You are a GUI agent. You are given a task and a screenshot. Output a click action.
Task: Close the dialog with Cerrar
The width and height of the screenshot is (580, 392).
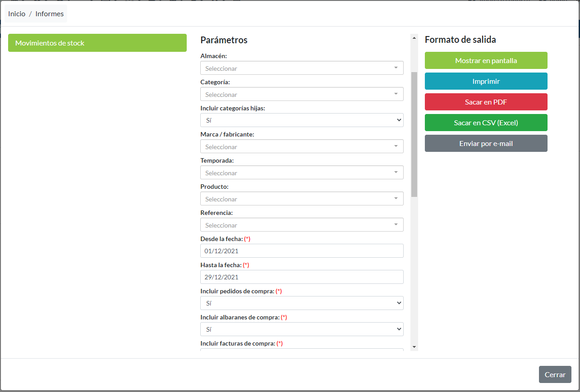coord(555,374)
